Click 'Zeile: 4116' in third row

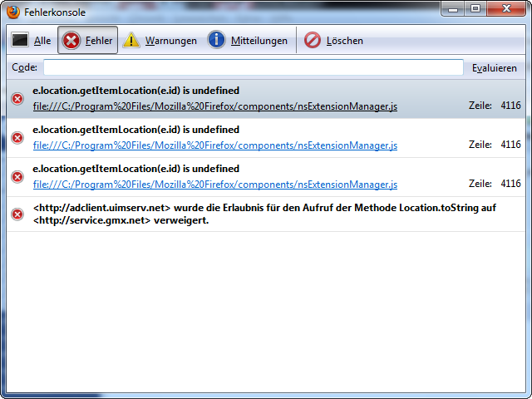[495, 184]
